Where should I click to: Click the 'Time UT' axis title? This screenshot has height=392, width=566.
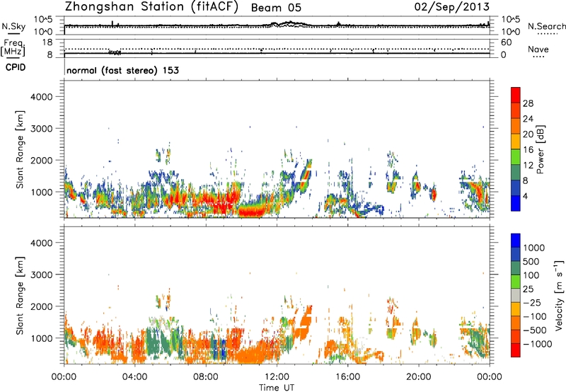[277, 388]
